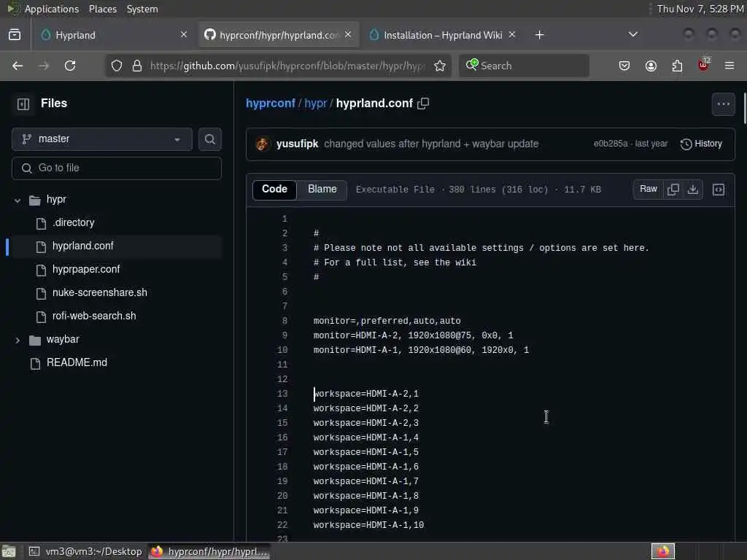
Task: Click Firefox icon in bottom-right tray
Action: tap(662, 551)
